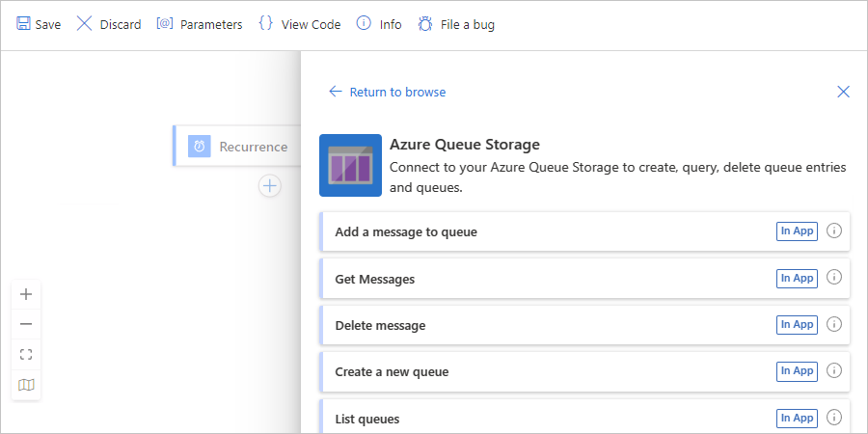
Task: Click the plus under Recurrence
Action: pos(270,186)
